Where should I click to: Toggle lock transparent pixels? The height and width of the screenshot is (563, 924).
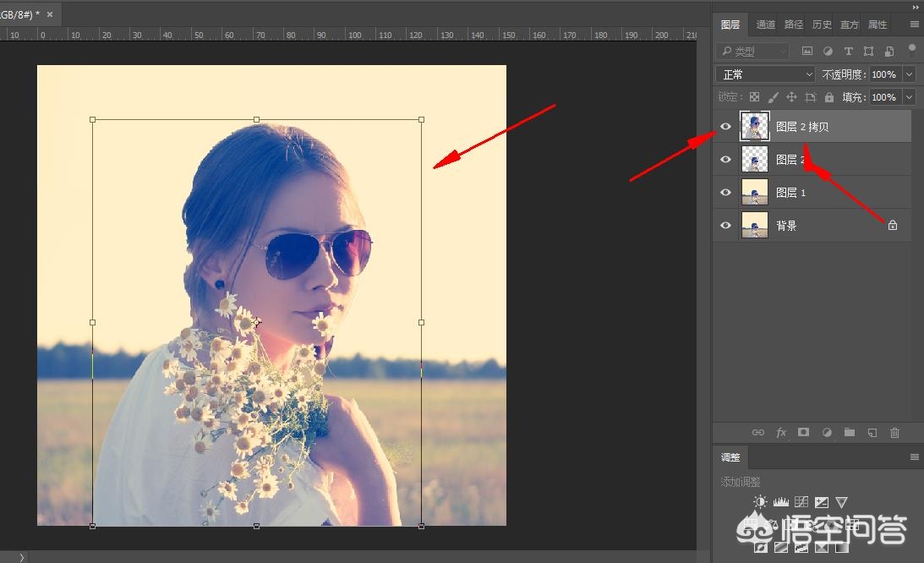(755, 97)
